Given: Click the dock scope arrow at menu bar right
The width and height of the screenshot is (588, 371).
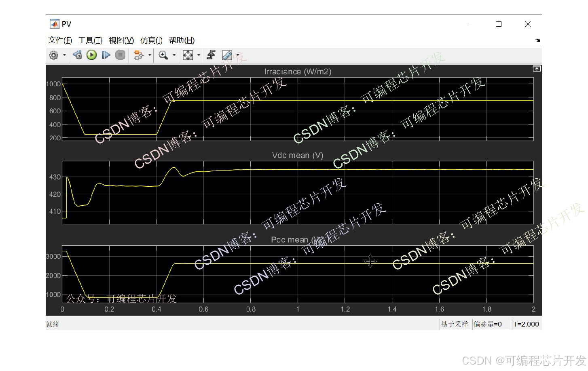Looking at the screenshot, I should (x=538, y=40).
